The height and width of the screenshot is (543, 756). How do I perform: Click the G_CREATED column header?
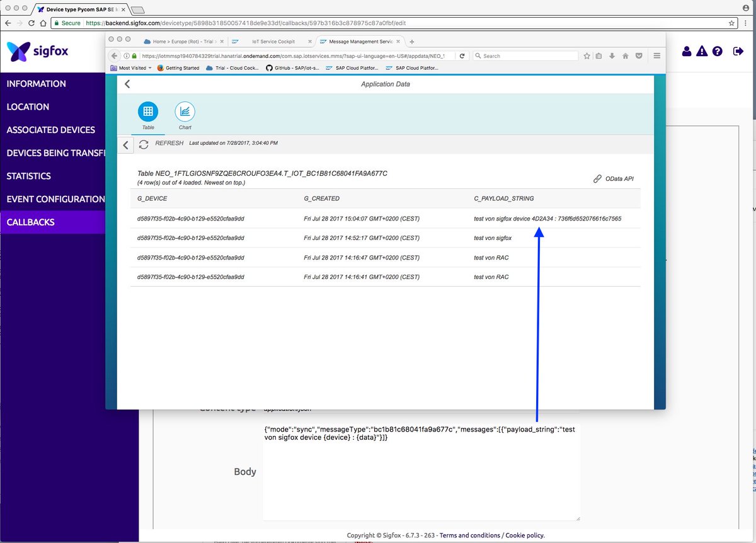(x=321, y=198)
